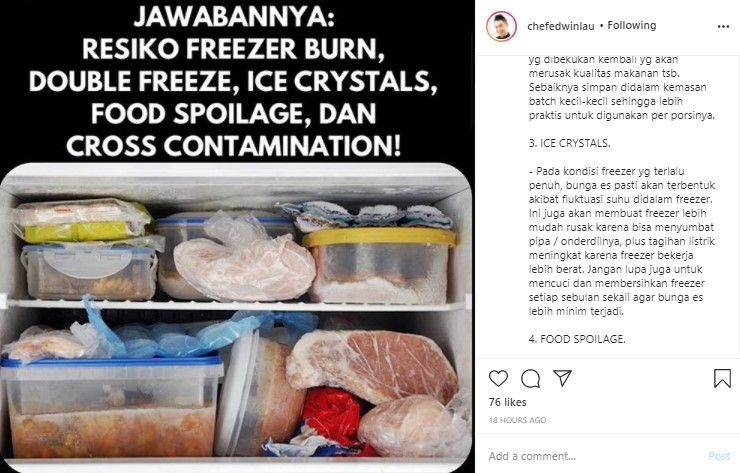Screen dimensions: 740x473
Task: Open chefedwinlau profile picture
Action: (501, 26)
